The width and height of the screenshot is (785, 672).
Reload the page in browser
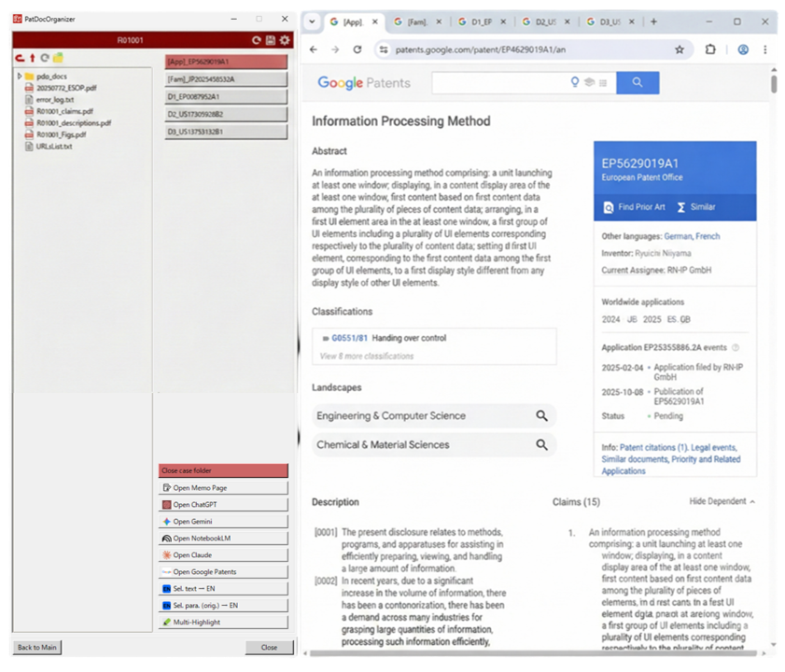pyautogui.click(x=357, y=49)
